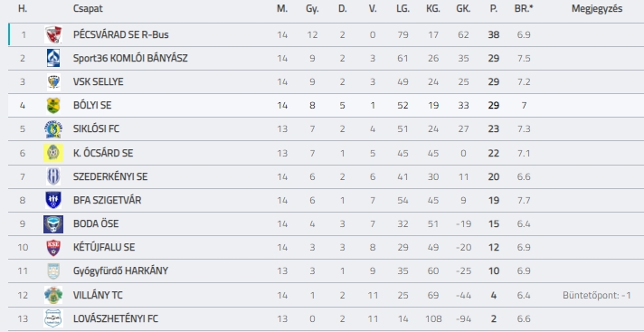The height and width of the screenshot is (332, 644).
Task: Click the Szederkényi SE striped crest
Action: point(53,176)
